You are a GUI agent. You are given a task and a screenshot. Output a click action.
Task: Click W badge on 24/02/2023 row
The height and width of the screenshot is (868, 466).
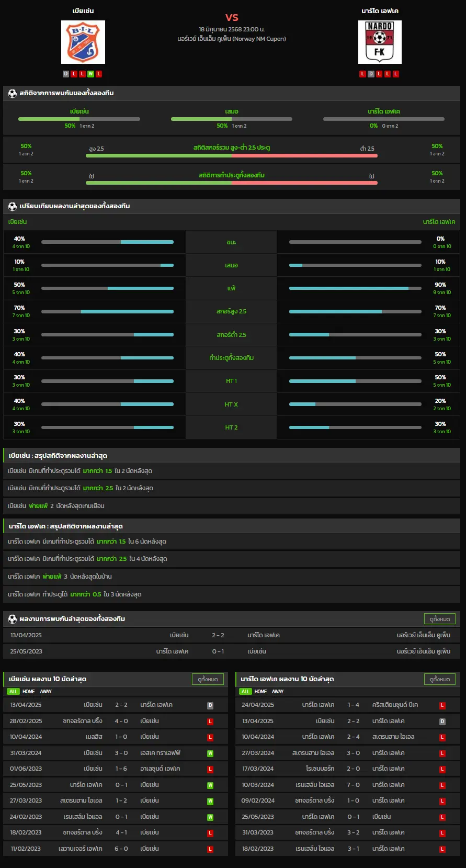coord(210,817)
